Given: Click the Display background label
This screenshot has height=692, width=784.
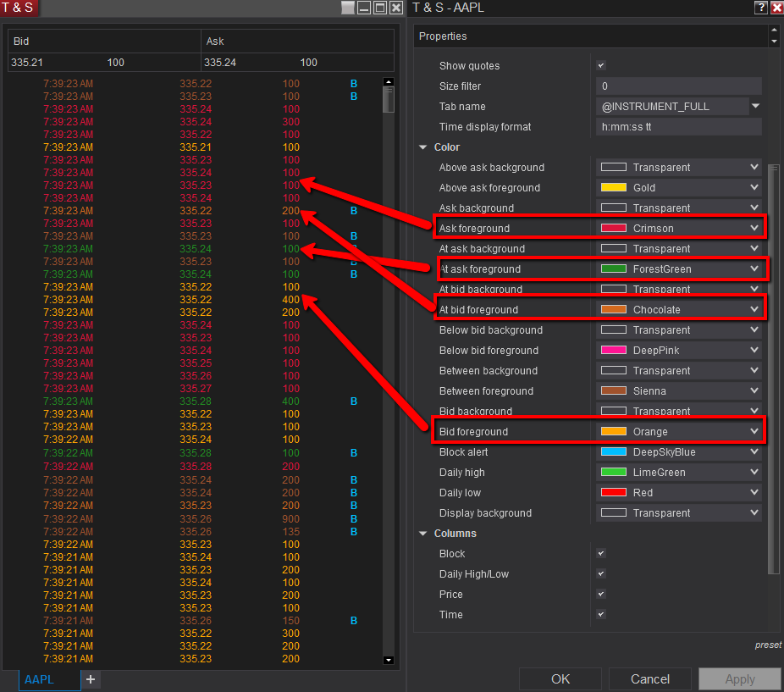Looking at the screenshot, I should click(x=485, y=513).
